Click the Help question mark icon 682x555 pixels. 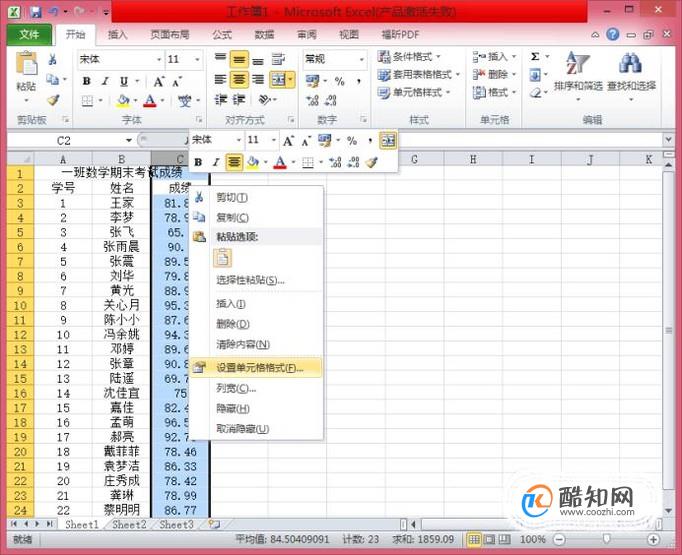(612, 34)
